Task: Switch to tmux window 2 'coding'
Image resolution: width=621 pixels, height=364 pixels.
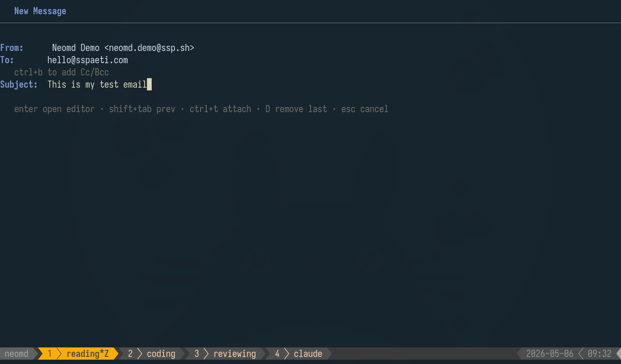Action: [x=152, y=354]
